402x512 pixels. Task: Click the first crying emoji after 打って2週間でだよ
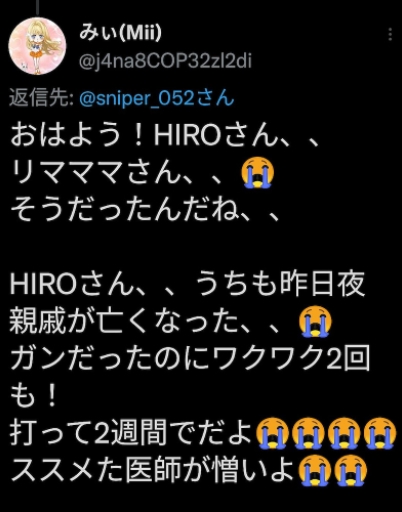pos(272,433)
